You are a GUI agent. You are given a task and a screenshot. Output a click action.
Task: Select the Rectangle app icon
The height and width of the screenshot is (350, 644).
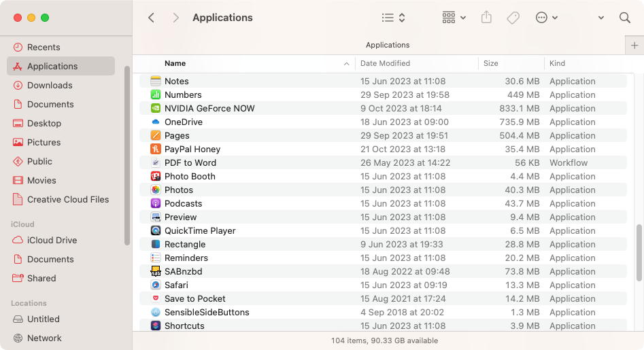click(155, 244)
